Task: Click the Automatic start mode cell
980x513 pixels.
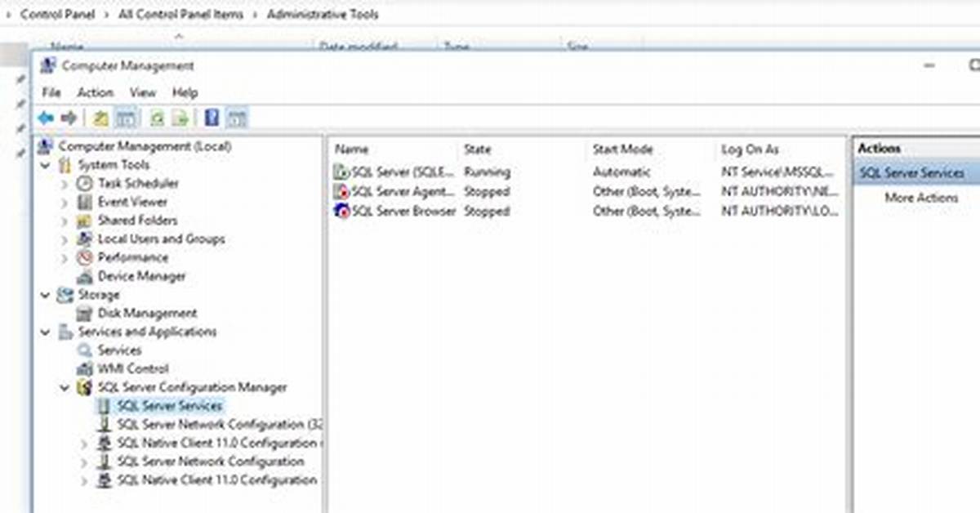Action: [x=621, y=172]
